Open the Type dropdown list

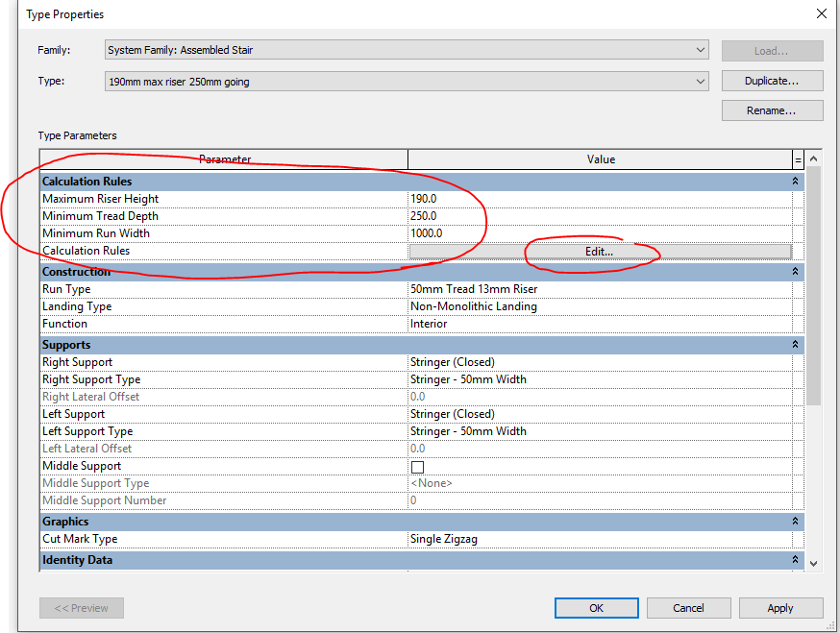(x=407, y=82)
